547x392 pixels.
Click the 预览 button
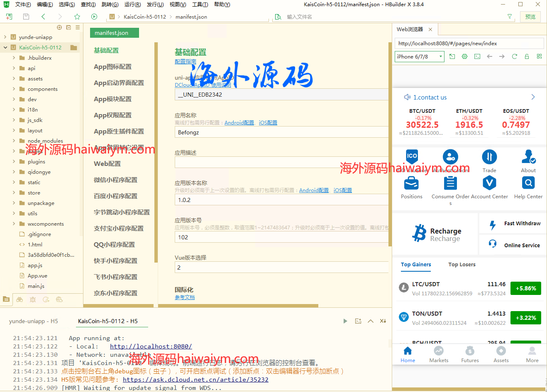point(530,17)
